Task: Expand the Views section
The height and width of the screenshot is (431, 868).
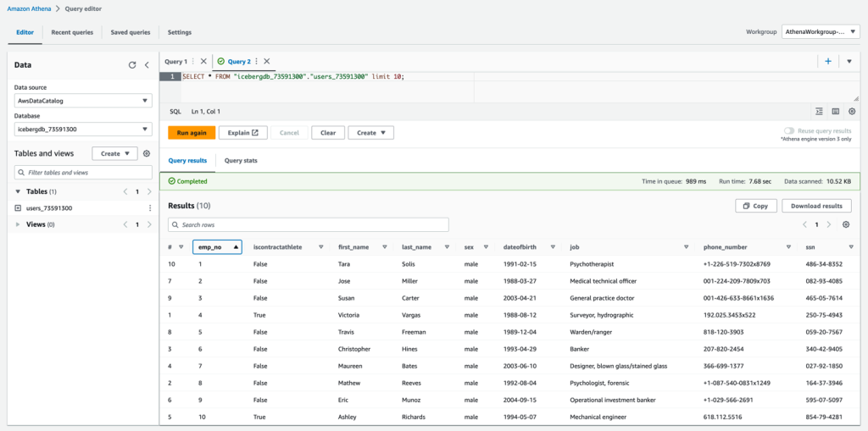Action: click(x=18, y=224)
